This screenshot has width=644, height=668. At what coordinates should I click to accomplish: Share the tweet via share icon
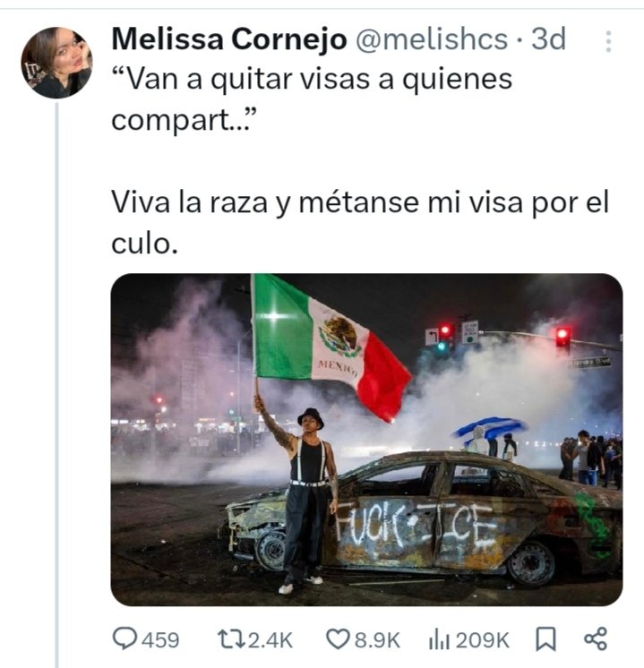coord(596,639)
